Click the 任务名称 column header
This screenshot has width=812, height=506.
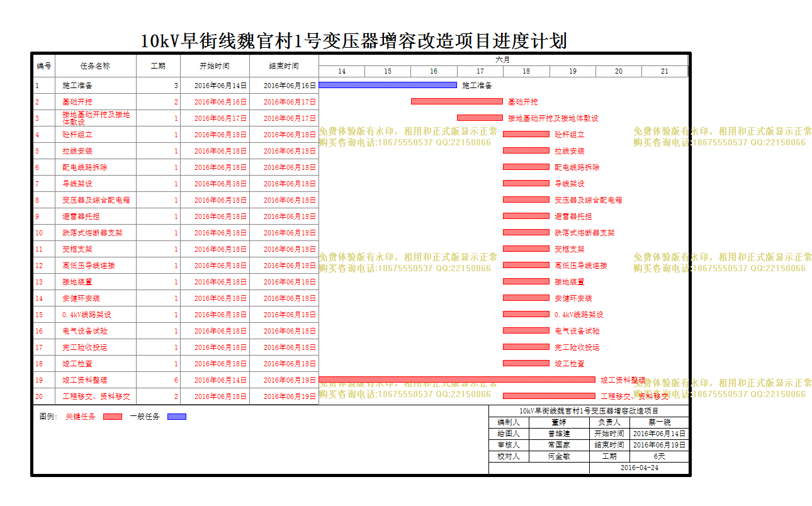[x=96, y=65]
